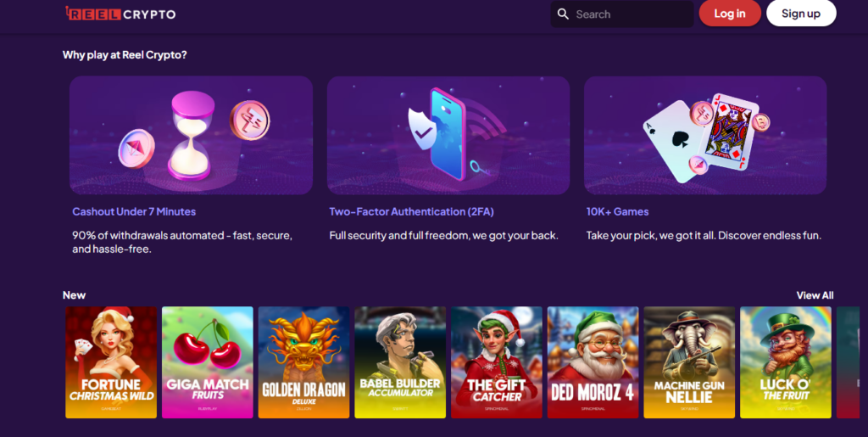
Task: Open The Gift Catcher game
Action: [496, 362]
